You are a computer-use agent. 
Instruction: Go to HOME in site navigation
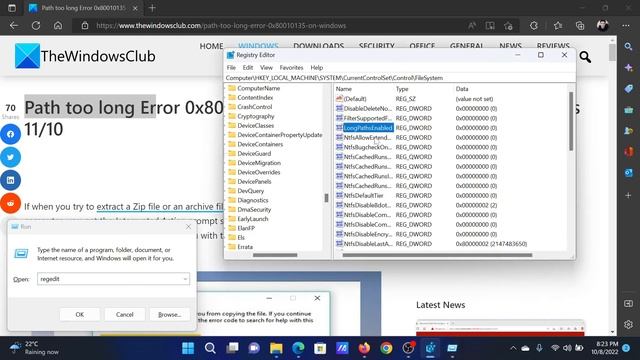click(x=211, y=46)
